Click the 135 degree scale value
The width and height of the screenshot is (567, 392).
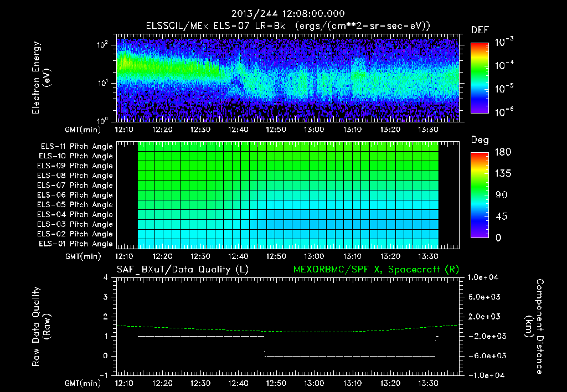tap(503, 174)
